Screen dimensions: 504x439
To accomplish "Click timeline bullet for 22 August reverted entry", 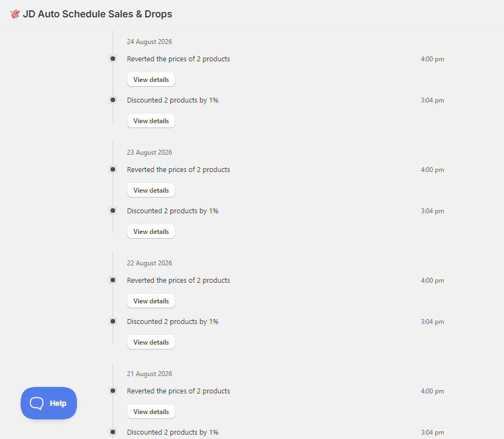I will click(113, 280).
